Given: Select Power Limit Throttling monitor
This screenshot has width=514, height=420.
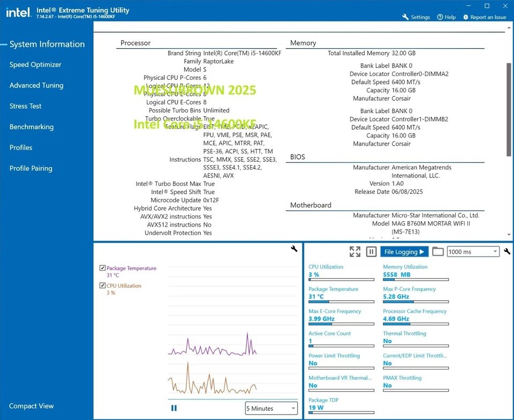Looking at the screenshot, I should pyautogui.click(x=341, y=361).
